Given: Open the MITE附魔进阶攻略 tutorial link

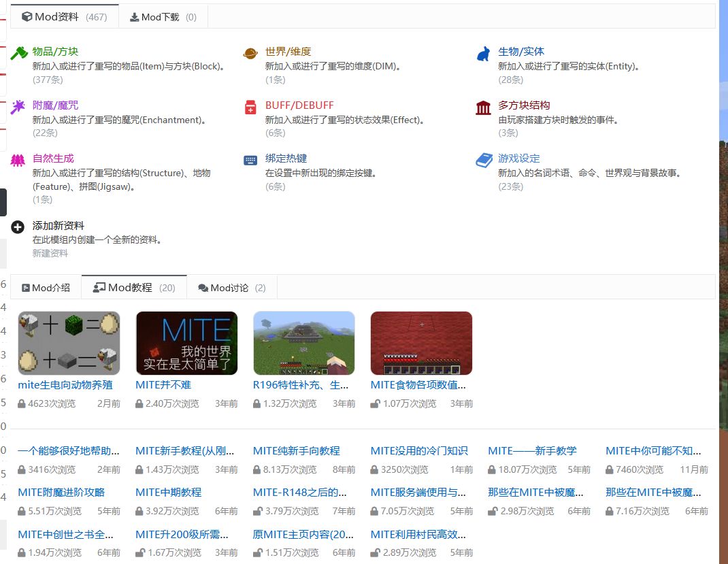Looking at the screenshot, I should click(48, 491).
